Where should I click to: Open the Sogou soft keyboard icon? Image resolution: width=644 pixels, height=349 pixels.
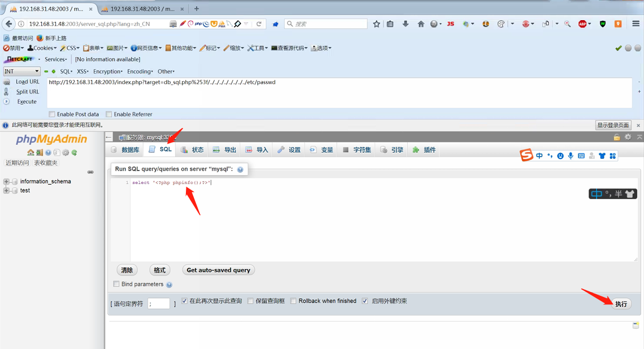click(580, 155)
